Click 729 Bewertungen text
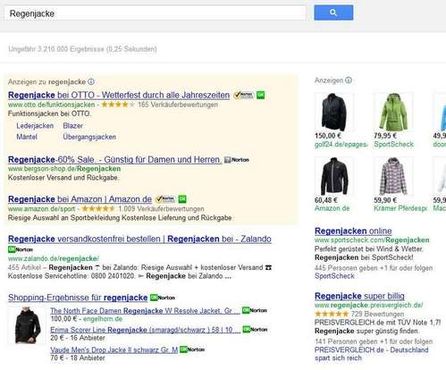The height and width of the screenshot is (370, 446). tap(377, 314)
